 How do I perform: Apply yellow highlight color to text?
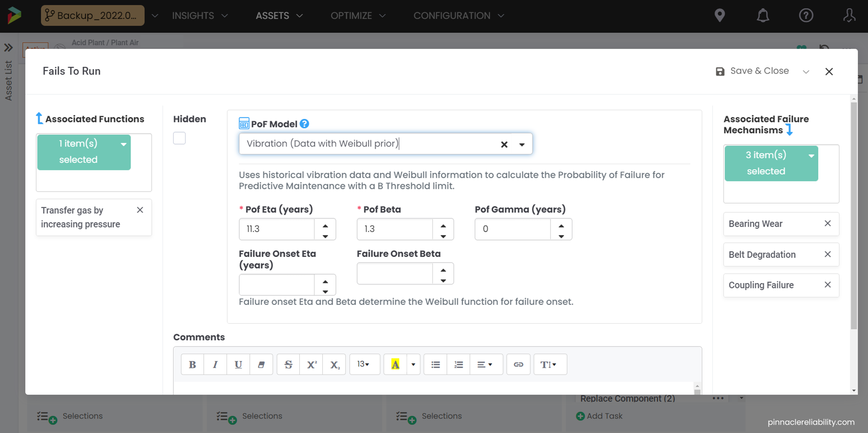point(395,364)
